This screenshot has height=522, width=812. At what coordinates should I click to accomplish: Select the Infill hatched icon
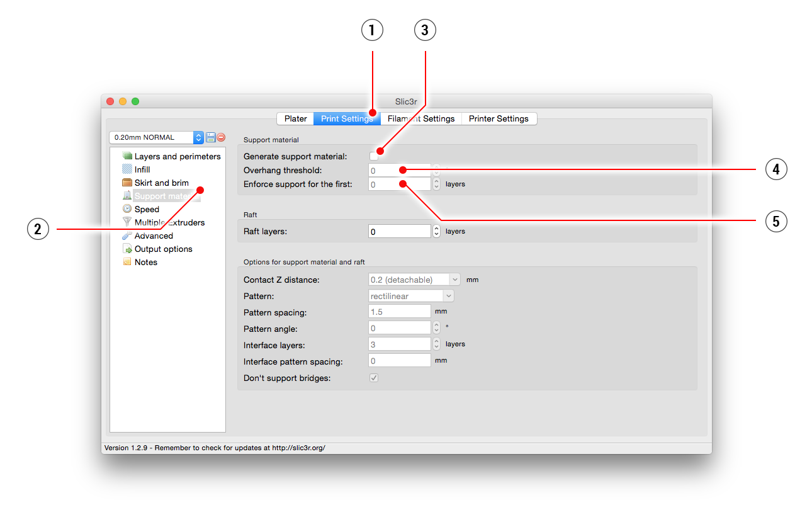[127, 169]
